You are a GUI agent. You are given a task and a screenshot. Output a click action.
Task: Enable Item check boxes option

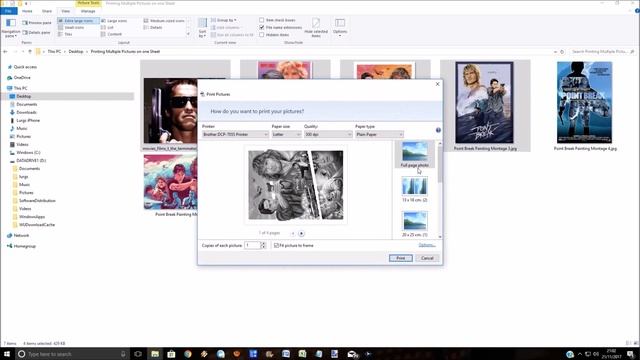point(262,20)
